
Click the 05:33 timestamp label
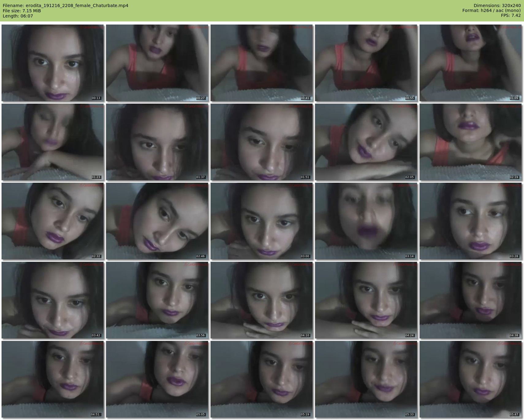click(409, 414)
